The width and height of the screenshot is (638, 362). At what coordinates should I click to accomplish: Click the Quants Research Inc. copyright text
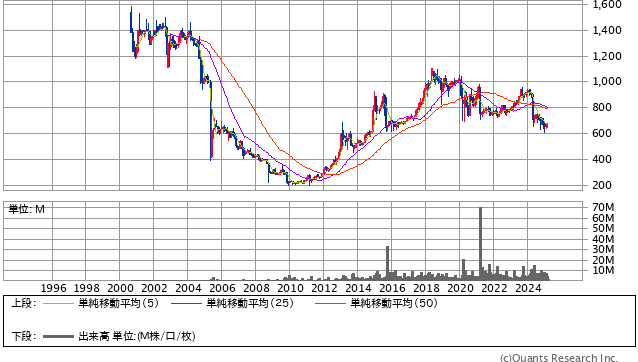(x=559, y=358)
